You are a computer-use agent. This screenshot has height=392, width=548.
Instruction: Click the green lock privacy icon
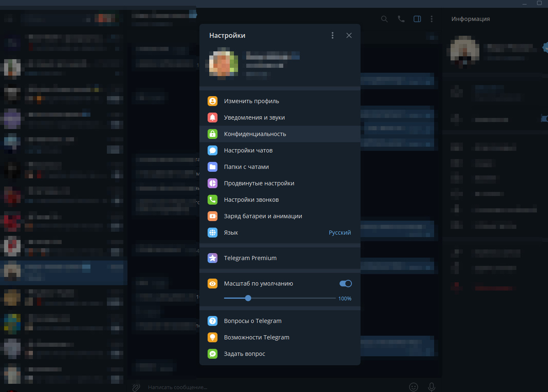[213, 134]
